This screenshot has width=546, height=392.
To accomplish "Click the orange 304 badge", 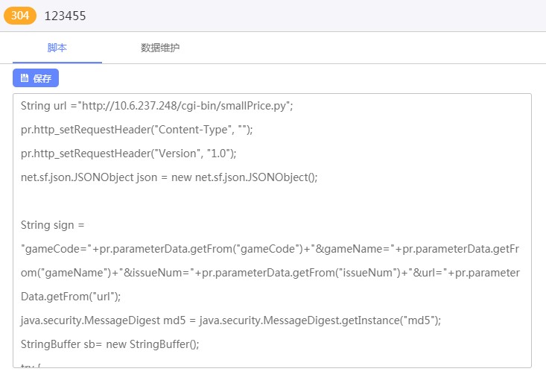I will (x=20, y=16).
